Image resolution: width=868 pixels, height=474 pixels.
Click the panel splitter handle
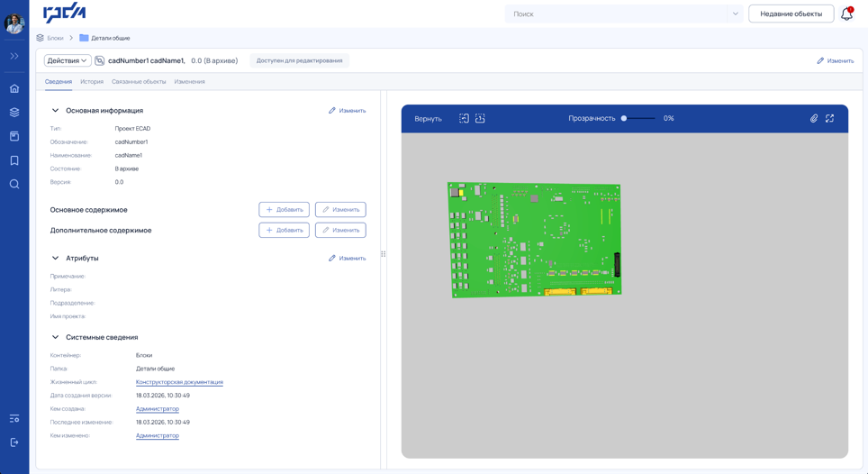point(383,254)
